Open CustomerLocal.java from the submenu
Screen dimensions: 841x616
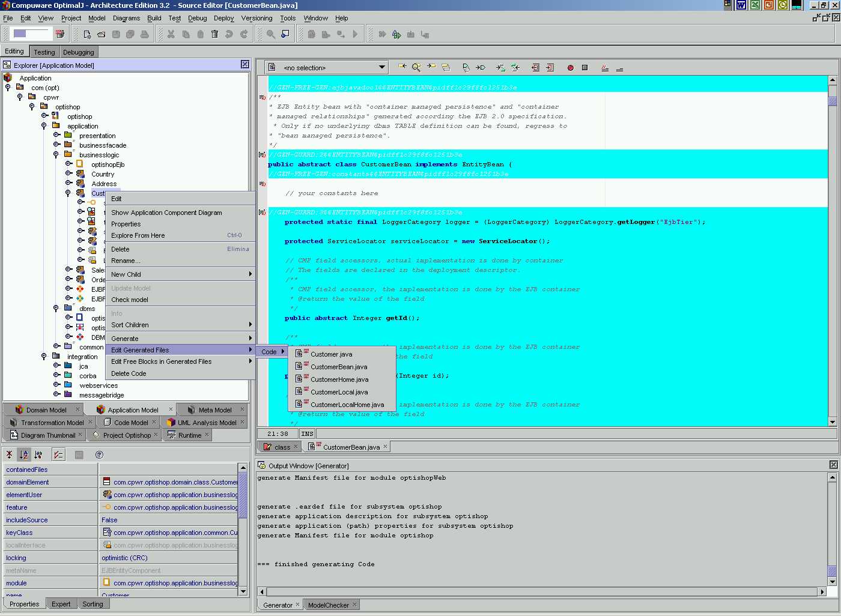click(342, 392)
